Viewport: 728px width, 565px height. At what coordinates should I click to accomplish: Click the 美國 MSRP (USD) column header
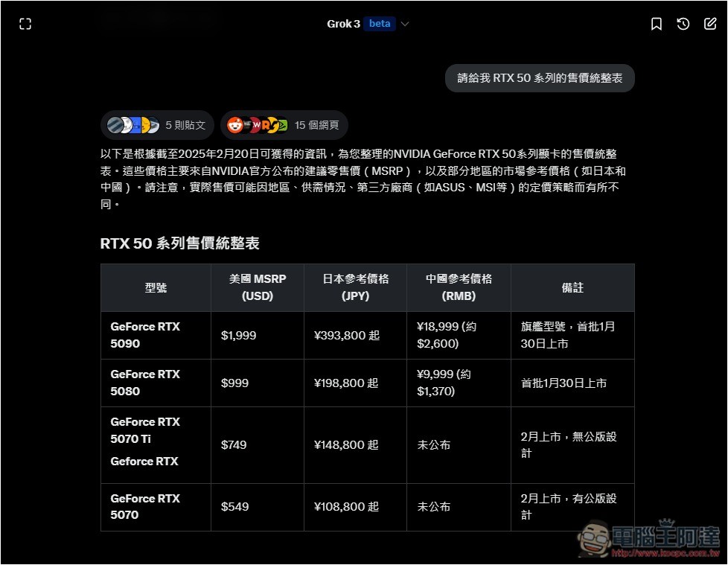258,288
